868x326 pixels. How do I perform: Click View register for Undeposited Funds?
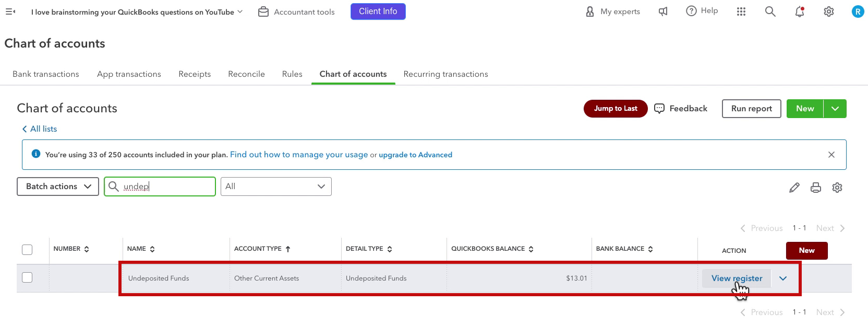coord(737,278)
